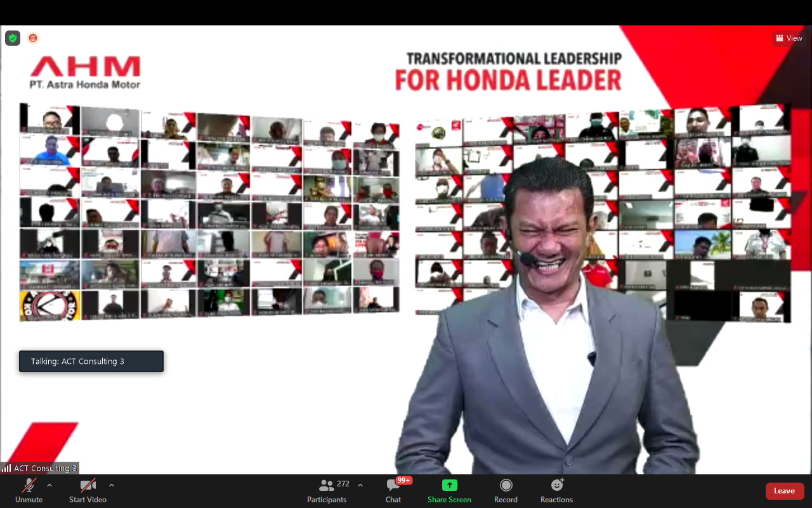812x508 pixels.
Task: Expand the caret next to Participants count
Action: [360, 486]
